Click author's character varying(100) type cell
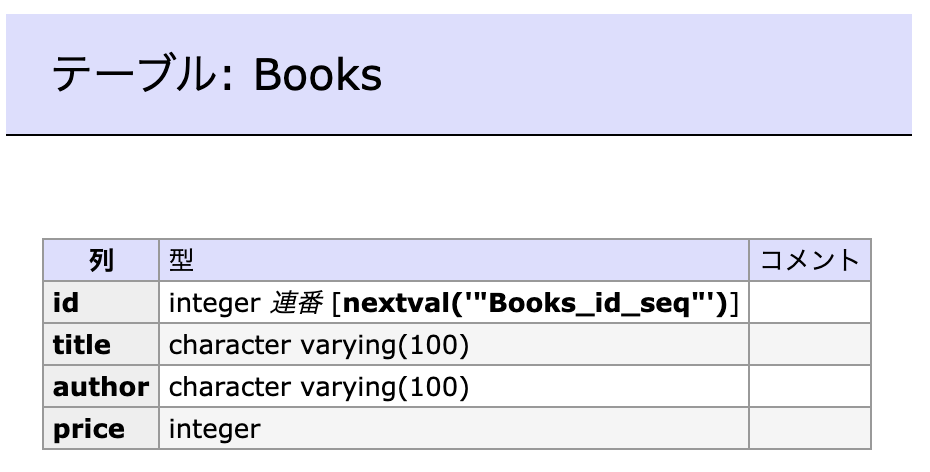 pyautogui.click(x=454, y=387)
